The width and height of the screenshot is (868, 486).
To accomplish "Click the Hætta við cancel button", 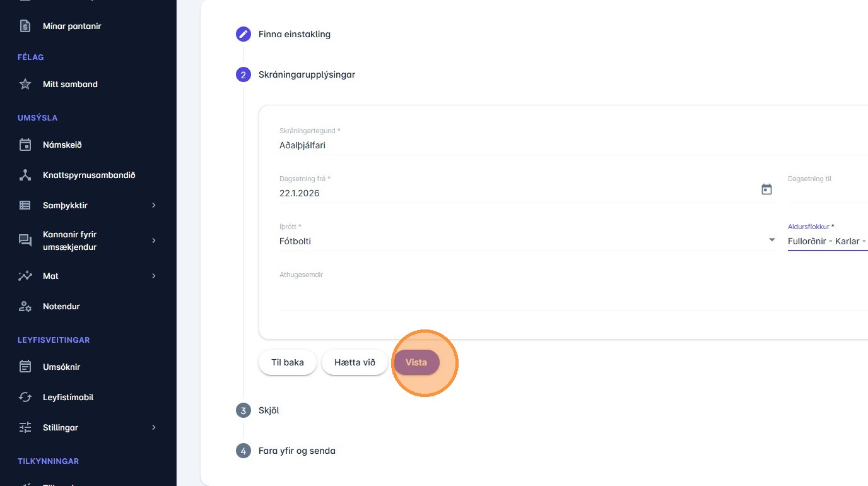I will [x=355, y=362].
